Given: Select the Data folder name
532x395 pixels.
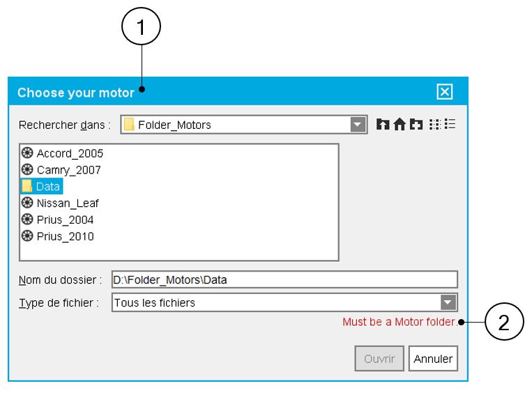Looking at the screenshot, I should (48, 187).
